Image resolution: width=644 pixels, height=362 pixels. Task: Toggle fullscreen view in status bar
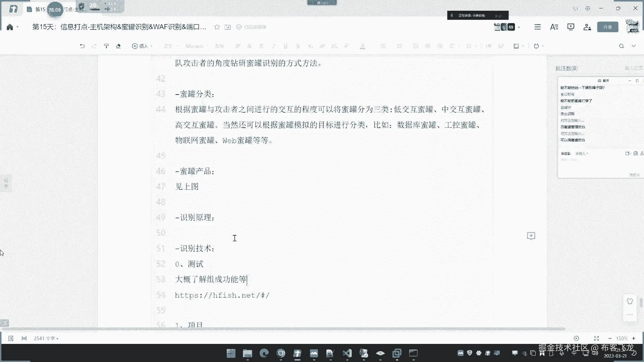pos(596,339)
